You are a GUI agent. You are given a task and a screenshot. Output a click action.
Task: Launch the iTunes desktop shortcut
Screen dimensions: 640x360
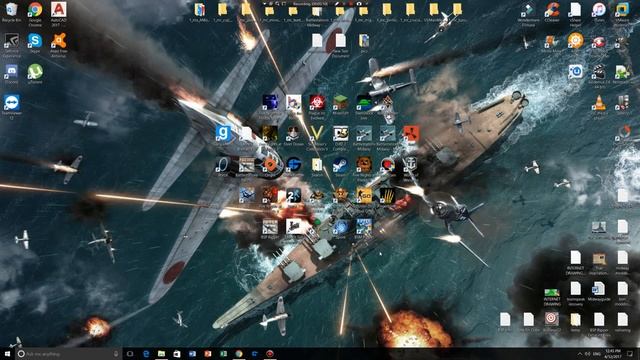[x=599, y=12]
